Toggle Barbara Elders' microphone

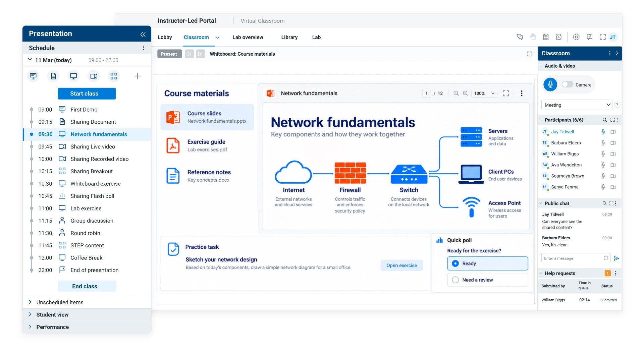point(603,143)
